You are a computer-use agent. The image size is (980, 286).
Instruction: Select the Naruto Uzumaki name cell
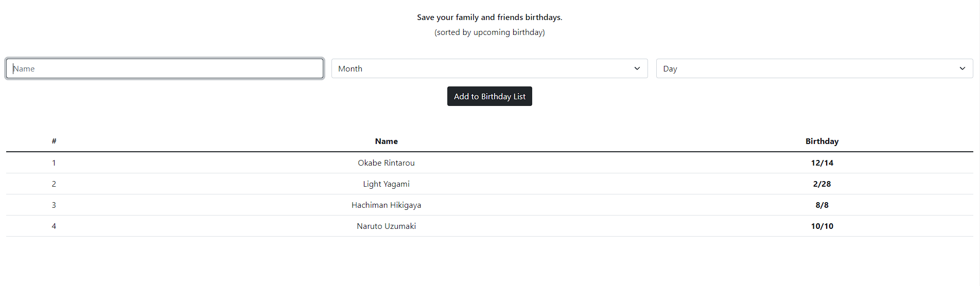point(386,226)
